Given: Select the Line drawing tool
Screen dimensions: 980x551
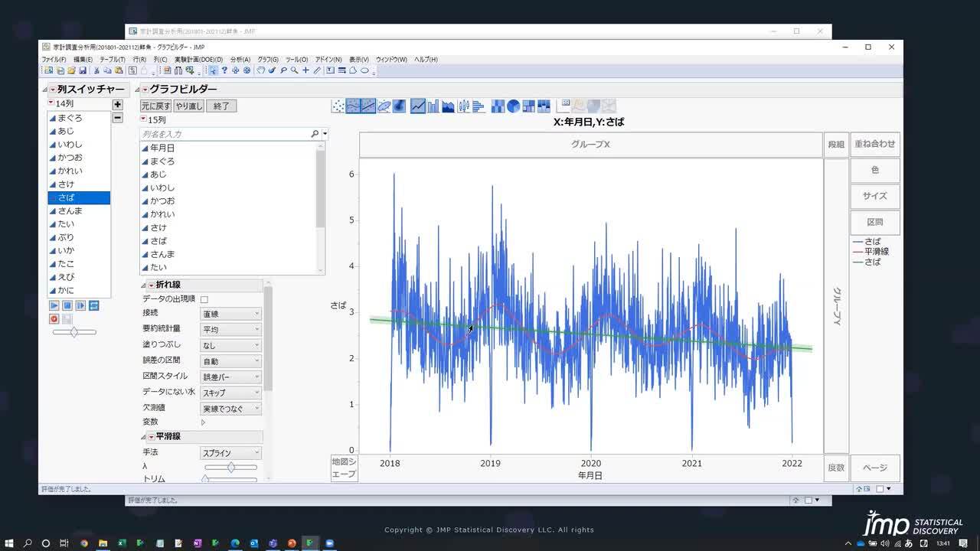Looking at the screenshot, I should pos(317,70).
